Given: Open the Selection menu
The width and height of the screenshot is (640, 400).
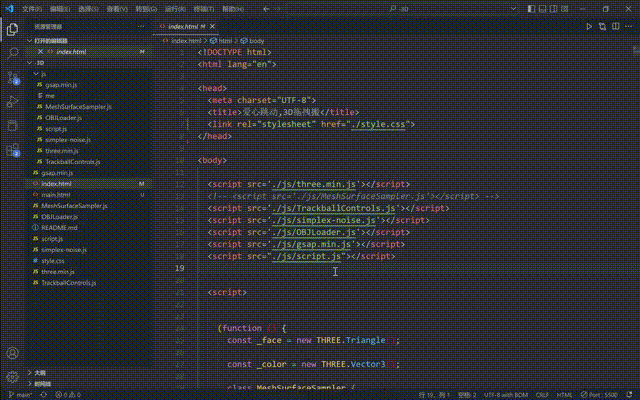Looking at the screenshot, I should point(88,9).
